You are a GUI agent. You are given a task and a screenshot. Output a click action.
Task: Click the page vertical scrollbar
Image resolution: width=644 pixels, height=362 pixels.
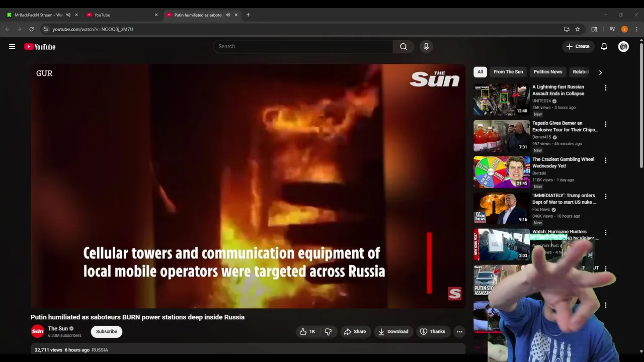tap(641, 106)
